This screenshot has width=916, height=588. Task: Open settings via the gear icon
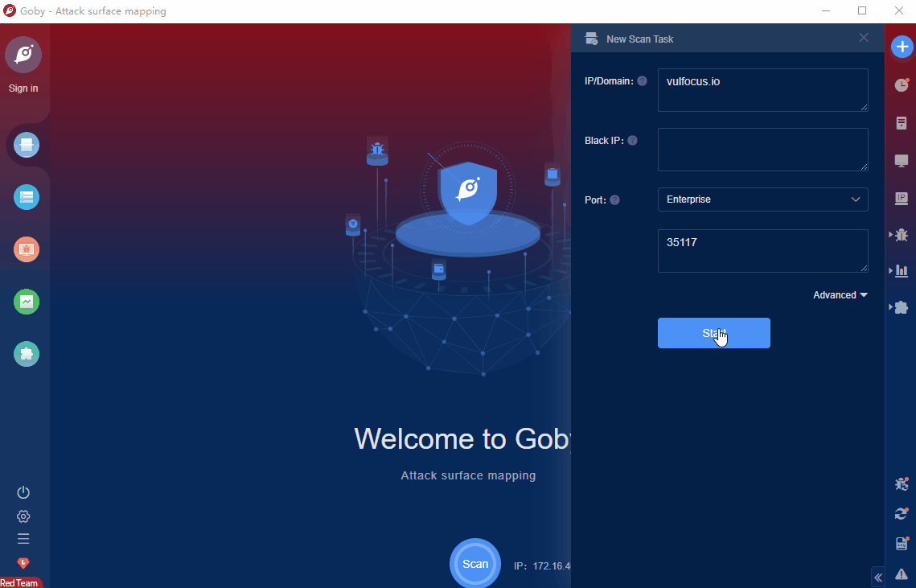click(x=23, y=516)
